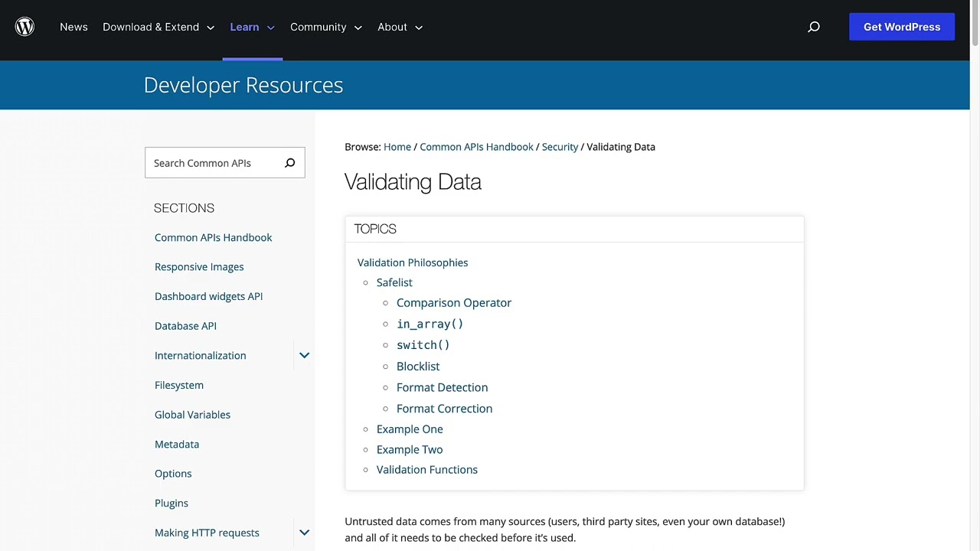980x551 pixels.
Task: Open the Learn menu
Action: (x=252, y=27)
